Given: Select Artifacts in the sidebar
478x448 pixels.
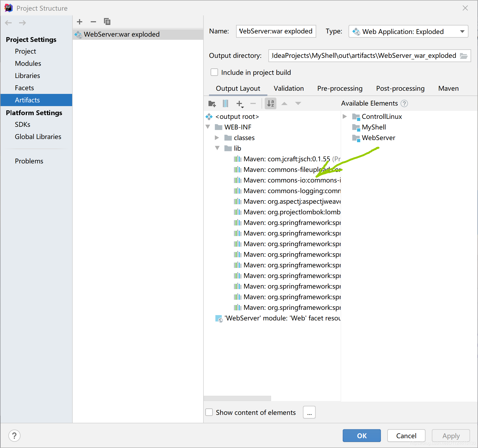Looking at the screenshot, I should point(36,100).
